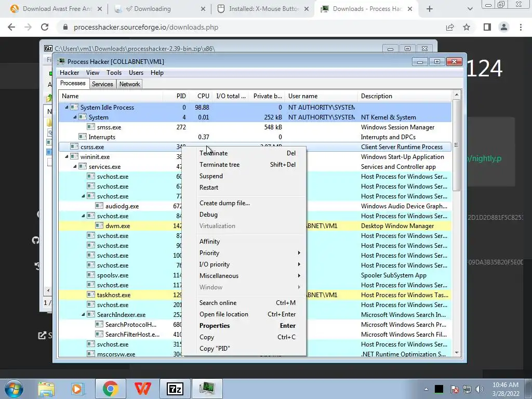Click the process list scroll up arrow
The width and height of the screenshot is (532, 399).
(x=457, y=95)
